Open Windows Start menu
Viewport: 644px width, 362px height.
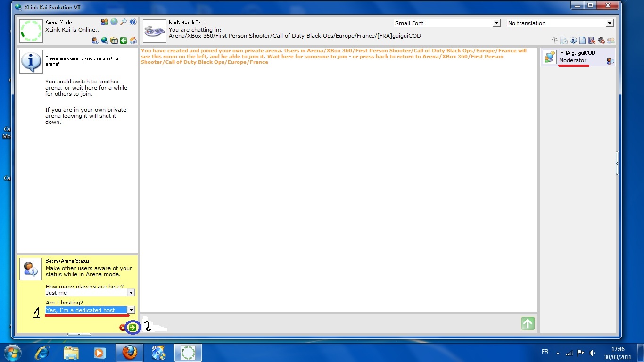tap(12, 353)
